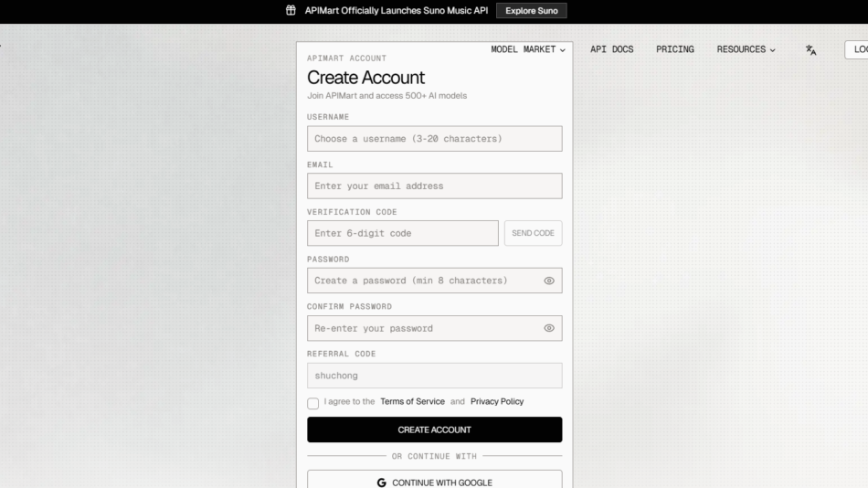Click the partially visible Login button
The width and height of the screenshot is (868, 488).
856,49
